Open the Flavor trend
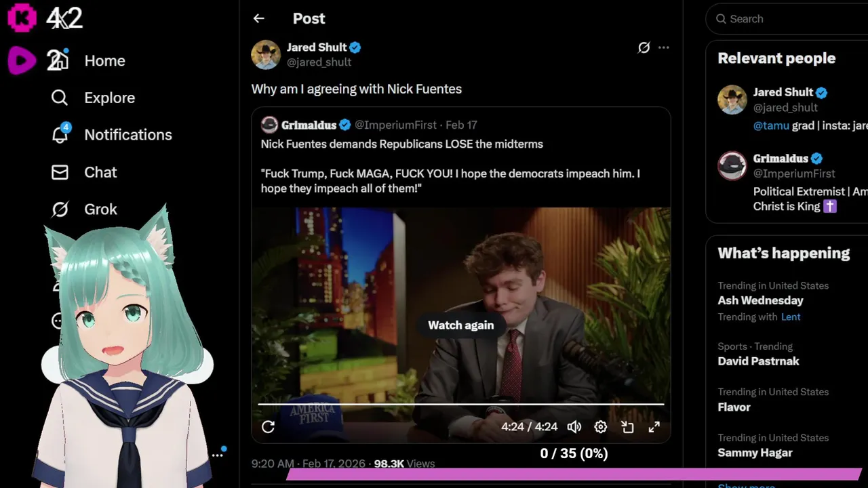868x488 pixels. [x=734, y=407]
